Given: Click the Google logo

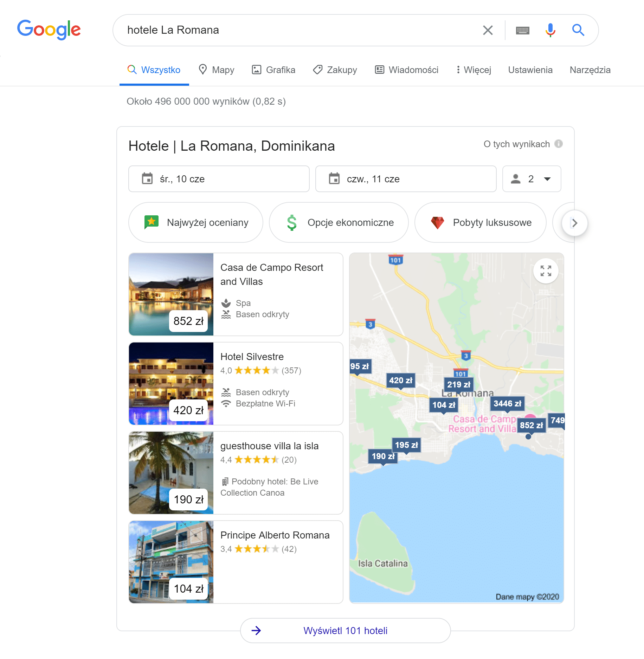Looking at the screenshot, I should coord(49,30).
